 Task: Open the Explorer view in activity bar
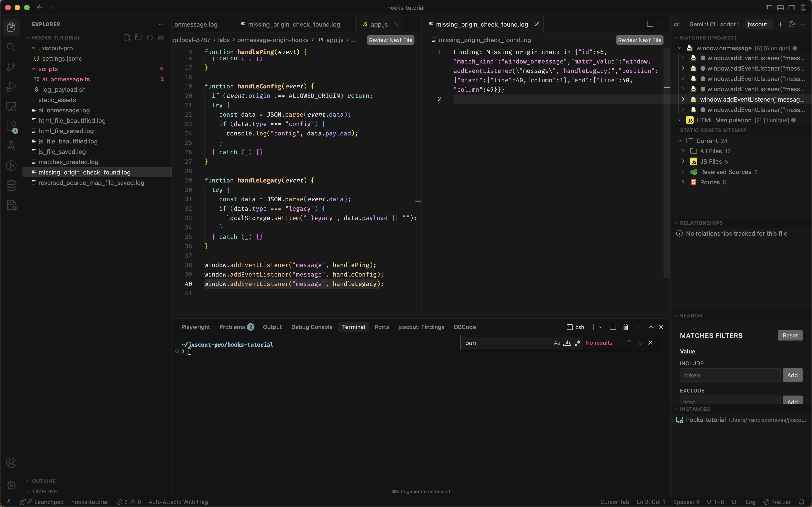point(11,27)
